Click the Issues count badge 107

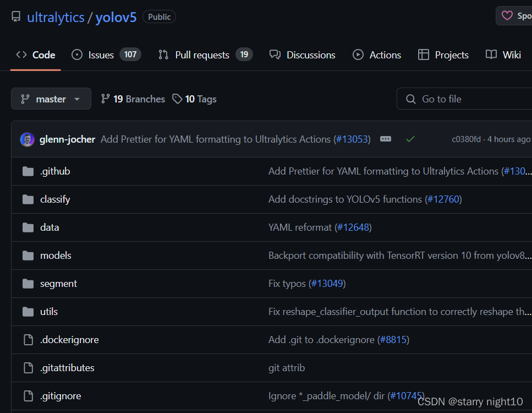tap(130, 55)
